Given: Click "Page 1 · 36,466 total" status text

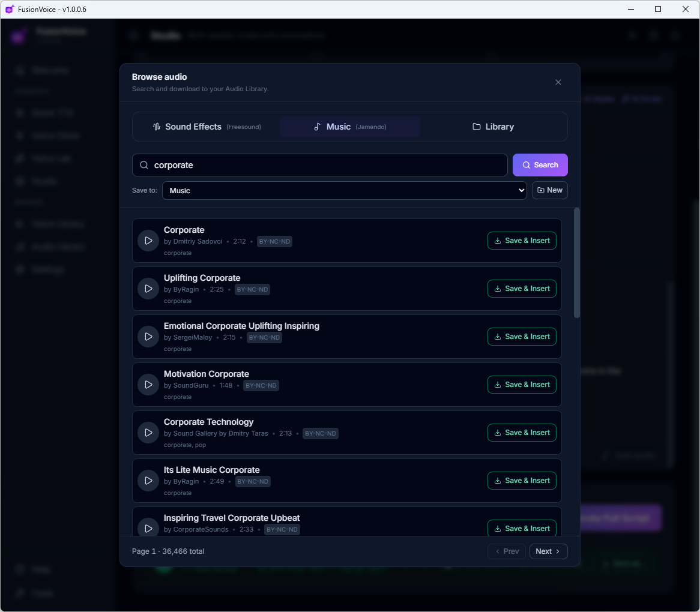Looking at the screenshot, I should click(x=168, y=551).
